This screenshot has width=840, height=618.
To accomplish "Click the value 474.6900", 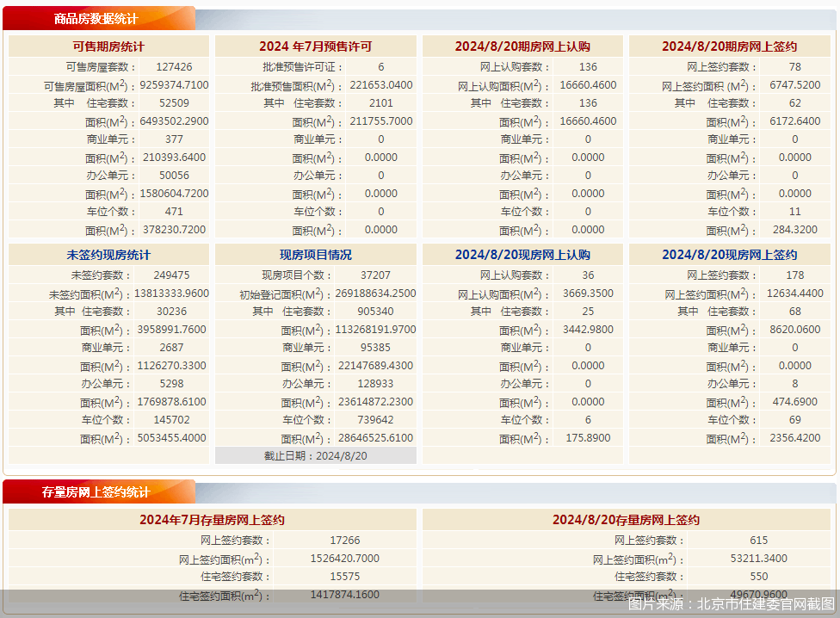I will [x=795, y=402].
